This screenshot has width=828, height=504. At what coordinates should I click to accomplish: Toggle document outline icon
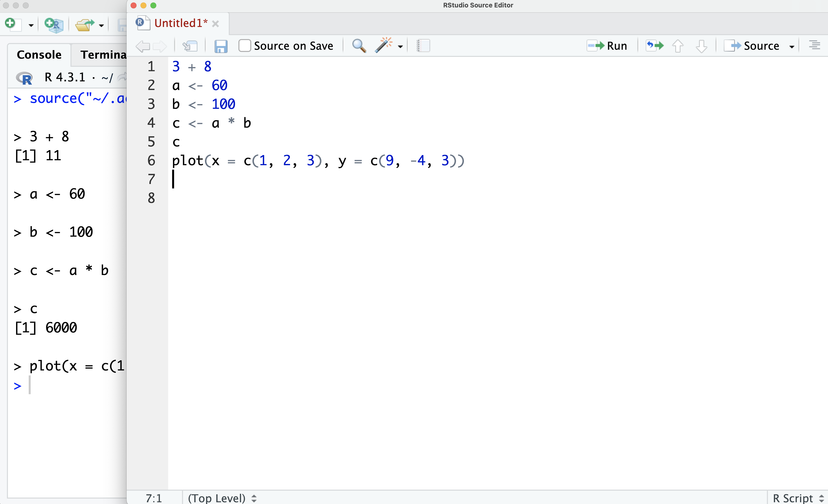(x=815, y=45)
